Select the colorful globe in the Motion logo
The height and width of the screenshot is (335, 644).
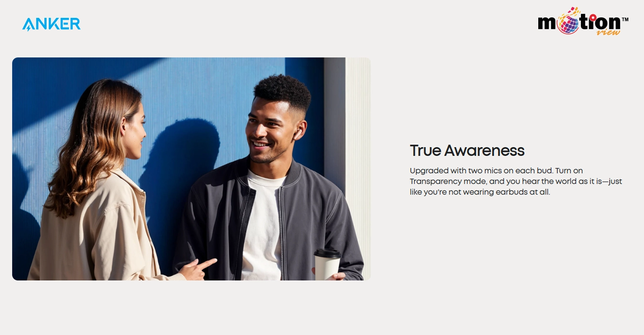pos(569,23)
